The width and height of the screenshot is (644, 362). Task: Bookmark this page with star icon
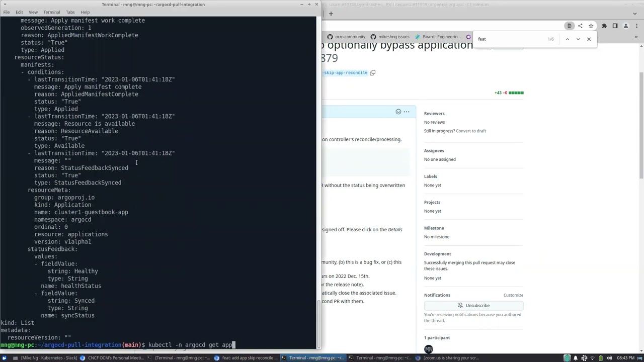pos(591,26)
